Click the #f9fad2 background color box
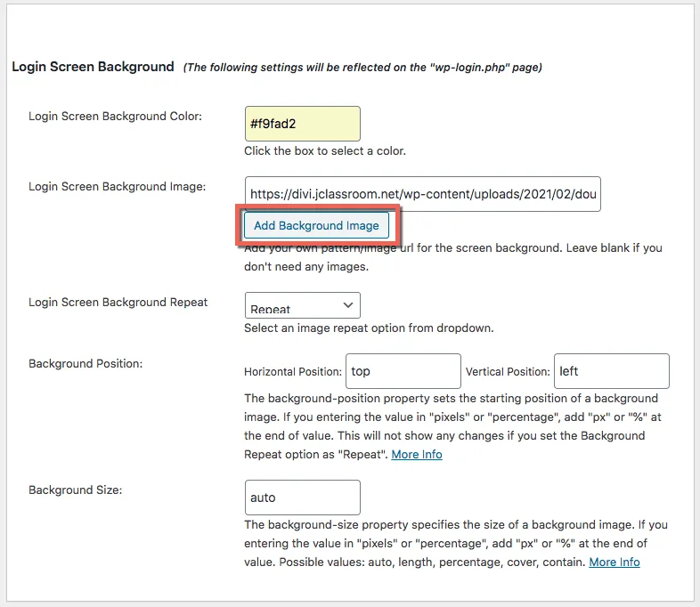 (x=302, y=124)
